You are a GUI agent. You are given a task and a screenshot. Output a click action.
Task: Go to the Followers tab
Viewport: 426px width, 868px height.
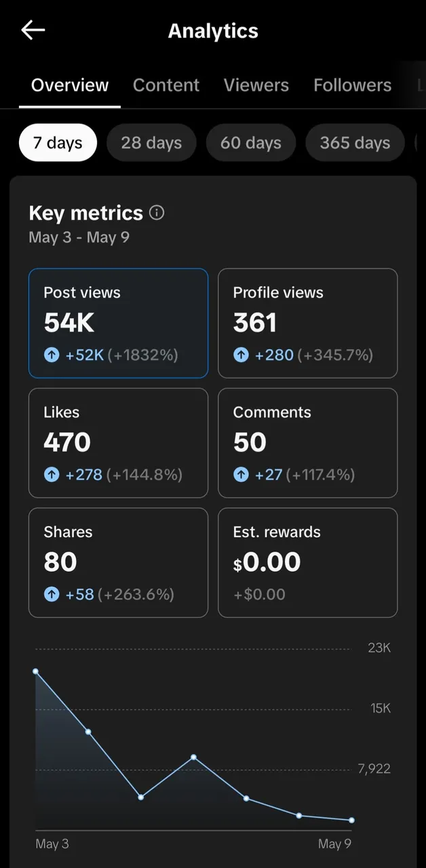click(x=352, y=85)
